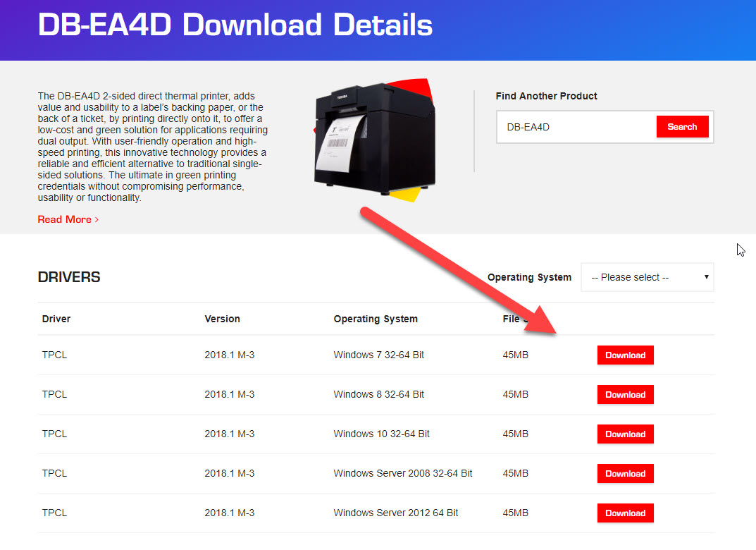Download the Windows Server 2012 64 Bit driver
This screenshot has height=550, width=756.
point(626,513)
